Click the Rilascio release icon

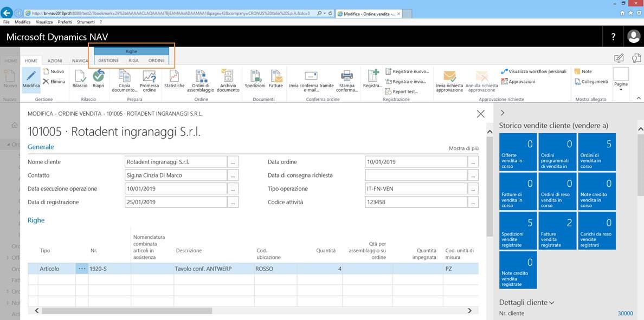point(80,76)
